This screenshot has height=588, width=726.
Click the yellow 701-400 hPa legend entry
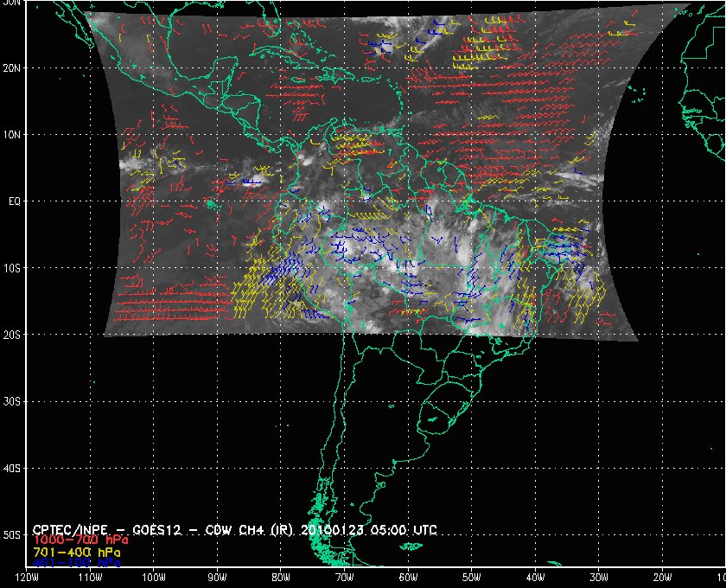pyautogui.click(x=77, y=553)
